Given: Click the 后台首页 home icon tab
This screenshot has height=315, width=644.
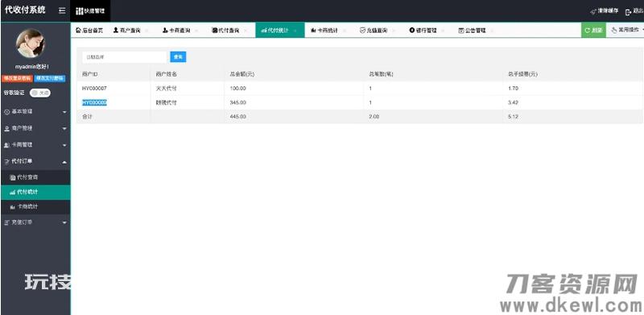Looking at the screenshot, I should [79, 31].
